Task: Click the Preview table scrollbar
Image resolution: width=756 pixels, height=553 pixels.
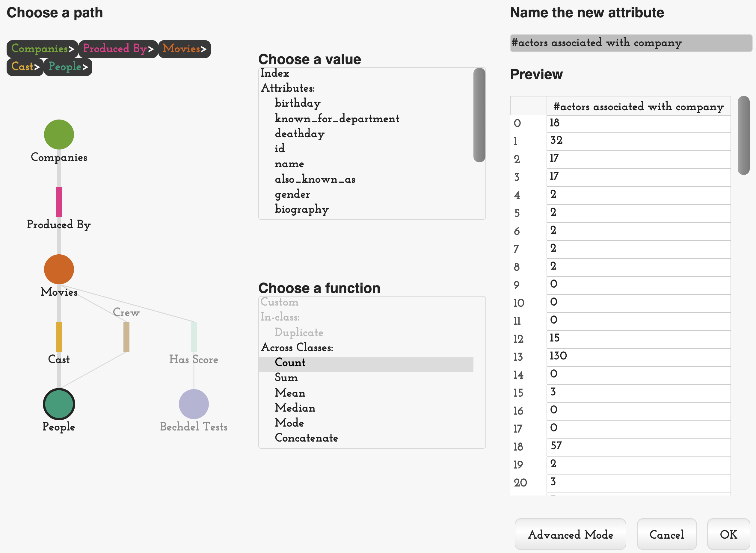Action: pos(744,135)
